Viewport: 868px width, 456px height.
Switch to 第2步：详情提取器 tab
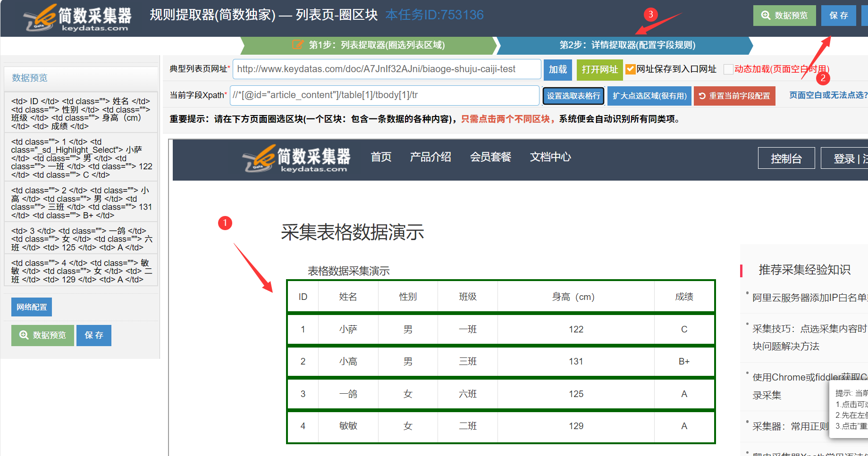click(x=628, y=45)
